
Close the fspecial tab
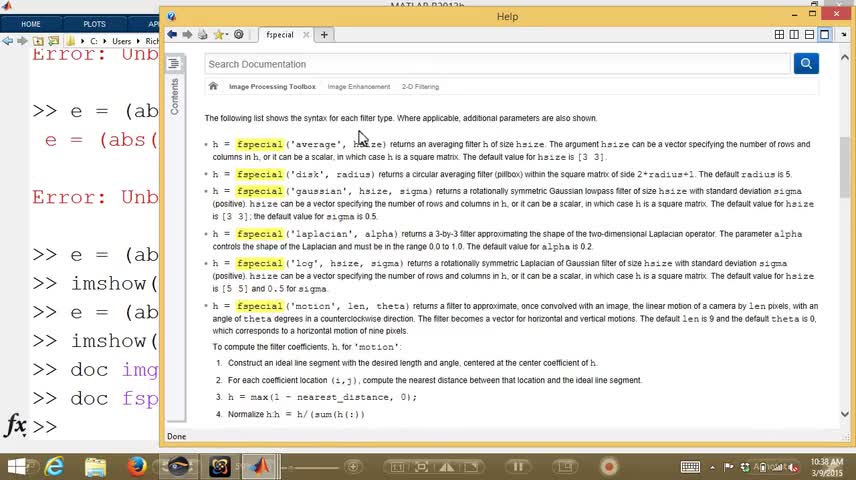pos(306,35)
